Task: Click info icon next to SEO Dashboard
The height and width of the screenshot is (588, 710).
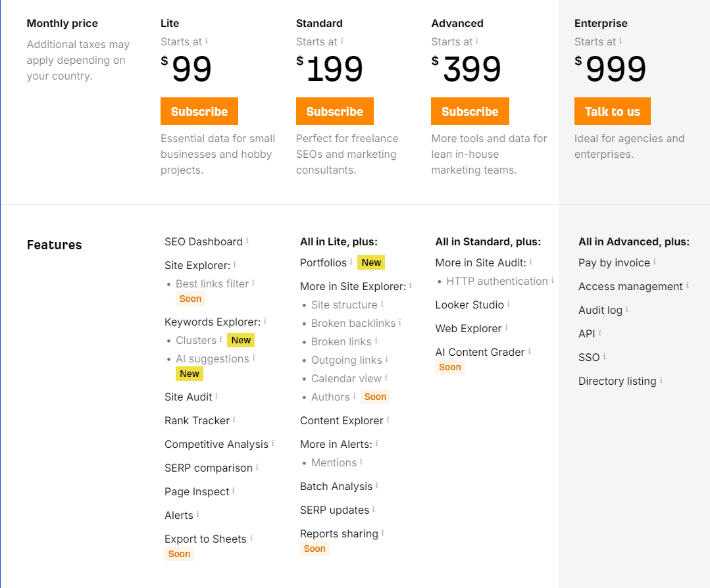Action: pyautogui.click(x=247, y=241)
